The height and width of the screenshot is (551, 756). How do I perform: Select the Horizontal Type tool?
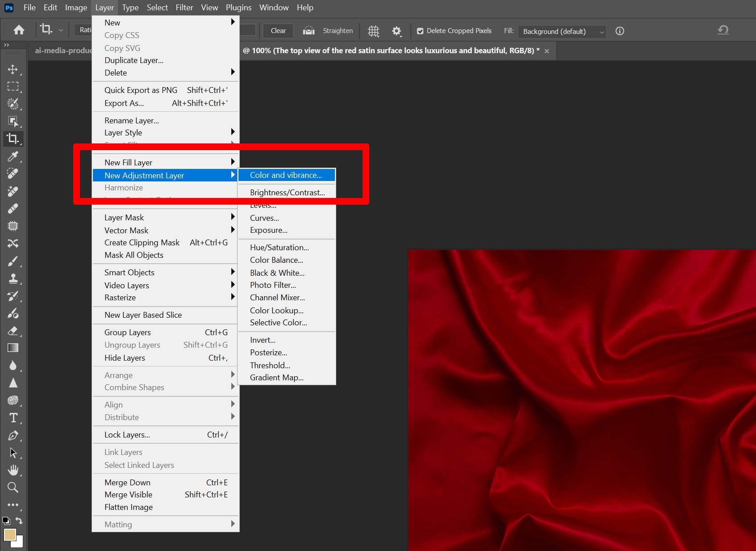[13, 418]
